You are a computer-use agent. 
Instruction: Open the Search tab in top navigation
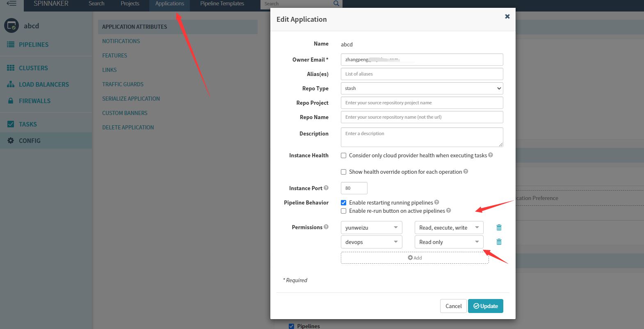click(96, 4)
